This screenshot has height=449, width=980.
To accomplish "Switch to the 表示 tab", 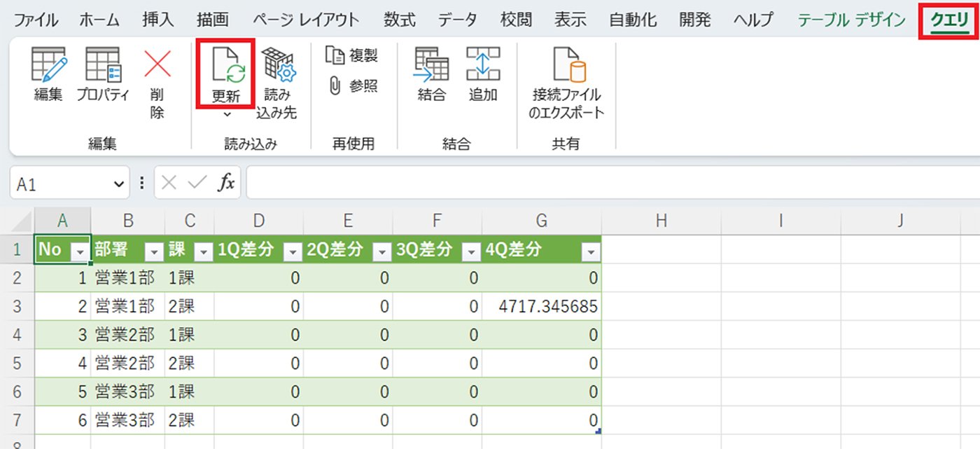I will (570, 20).
